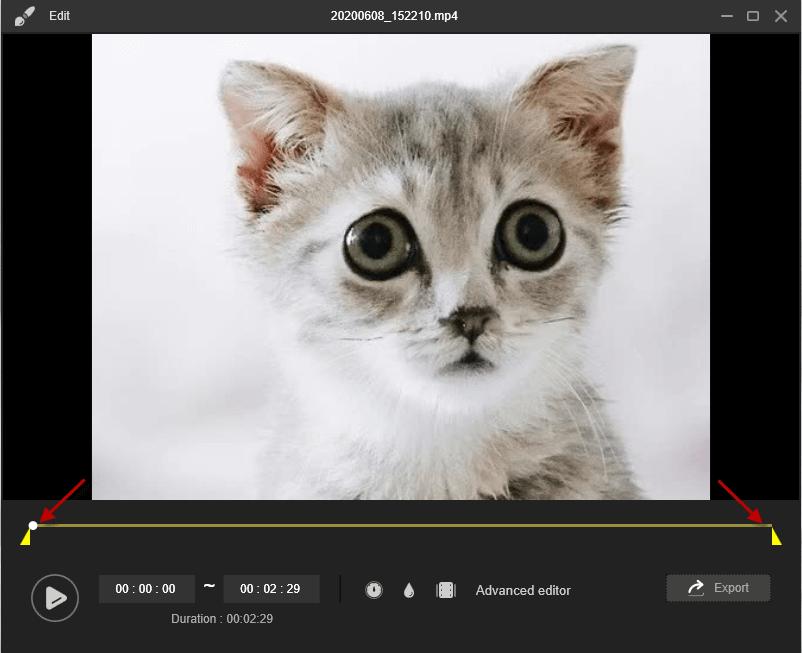
Task: Open the speed adjustment clock icon
Action: pyautogui.click(x=374, y=590)
